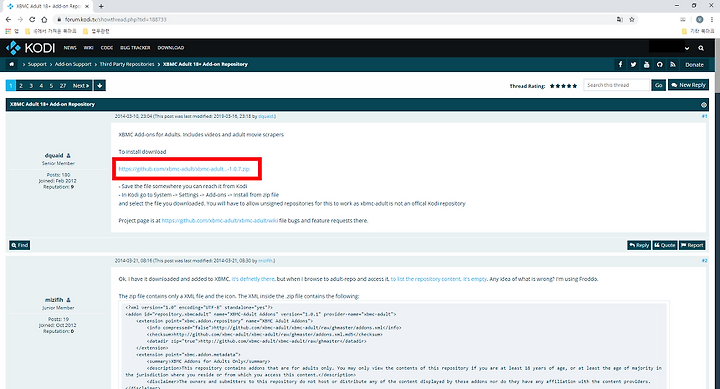Click the Kodi logo in header
This screenshot has width=720, height=389.
click(x=30, y=48)
